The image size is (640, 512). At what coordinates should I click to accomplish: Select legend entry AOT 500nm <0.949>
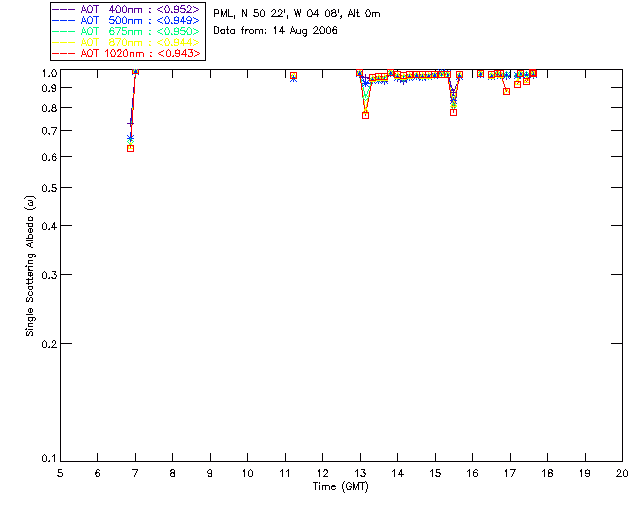[127, 20]
